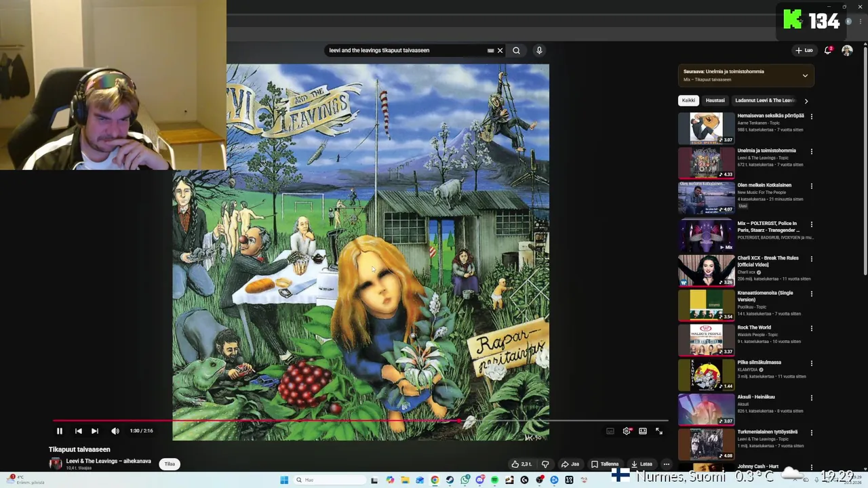Open Chrome from the taskbar
The width and height of the screenshot is (868, 488).
[x=435, y=480]
